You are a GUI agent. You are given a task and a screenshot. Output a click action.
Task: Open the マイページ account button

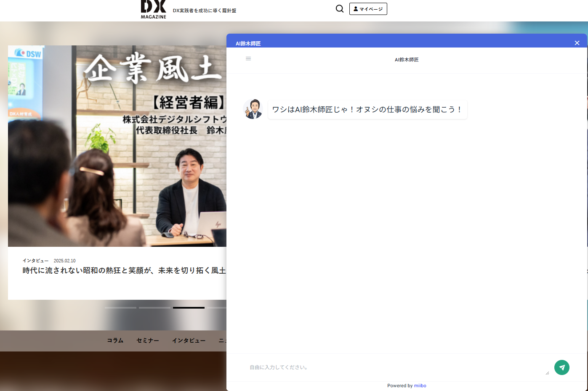[368, 9]
